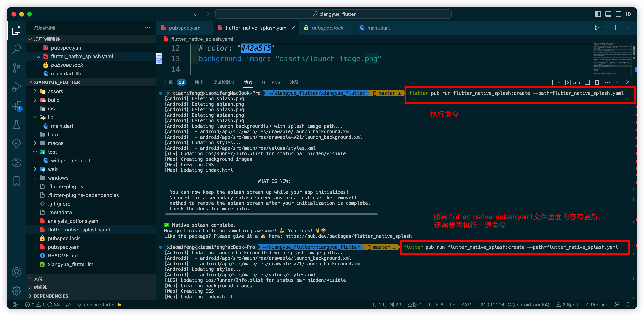Viewport: 644px width, 316px height.
Task: Collapse the open editors section
Action: (91, 39)
